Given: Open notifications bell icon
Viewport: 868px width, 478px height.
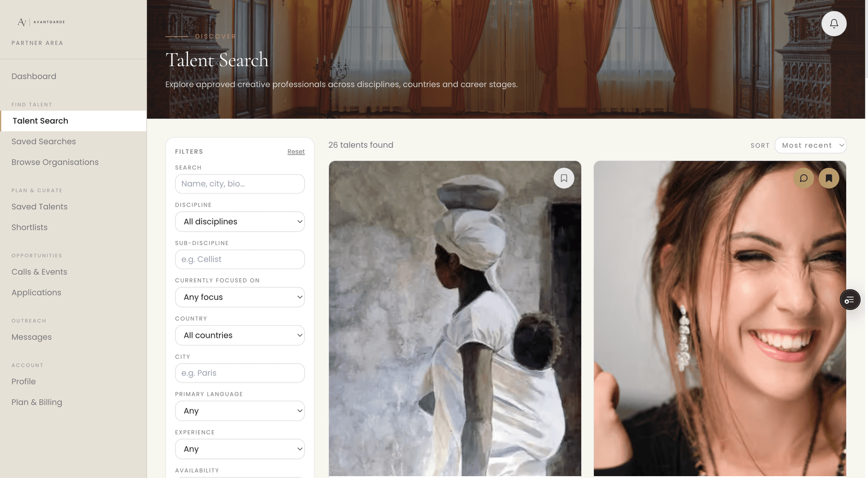Looking at the screenshot, I should click(834, 24).
